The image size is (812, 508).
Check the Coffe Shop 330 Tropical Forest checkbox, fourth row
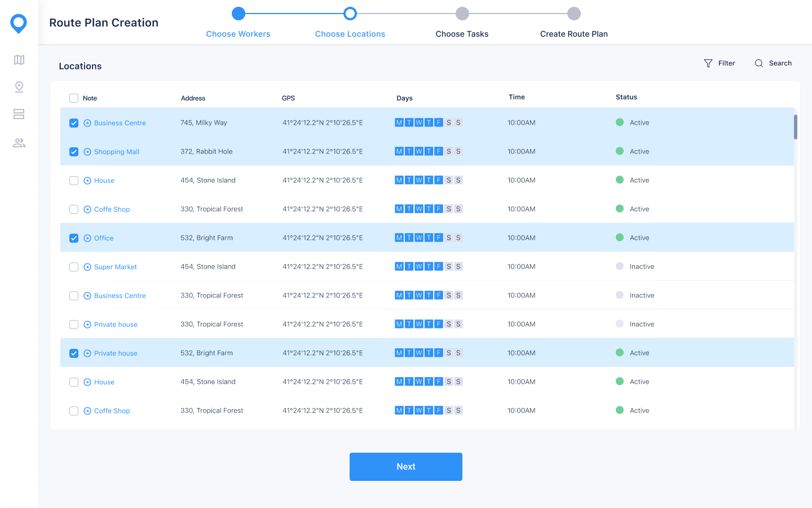coord(74,209)
